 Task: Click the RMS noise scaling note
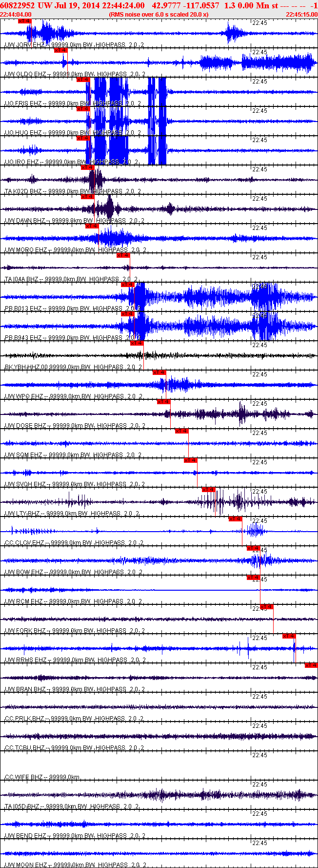point(159,15)
